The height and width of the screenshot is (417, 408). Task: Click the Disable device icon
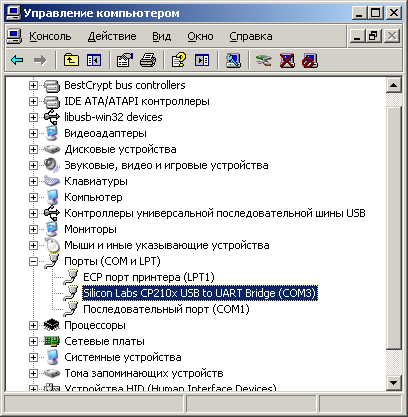click(310, 61)
